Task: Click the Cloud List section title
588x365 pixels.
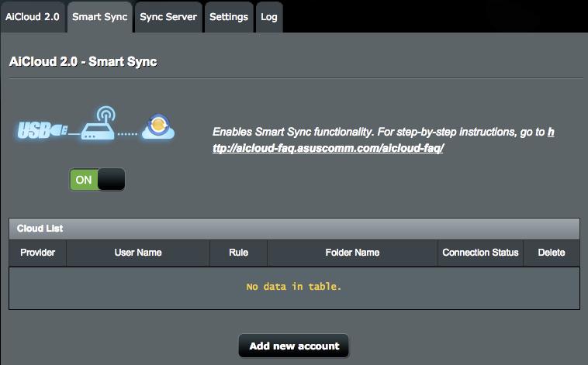Action: tap(40, 228)
